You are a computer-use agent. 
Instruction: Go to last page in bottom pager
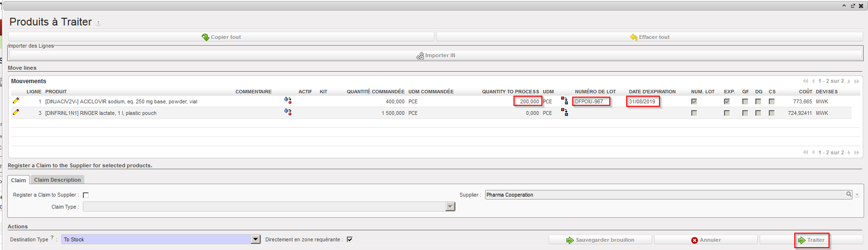pos(857,152)
